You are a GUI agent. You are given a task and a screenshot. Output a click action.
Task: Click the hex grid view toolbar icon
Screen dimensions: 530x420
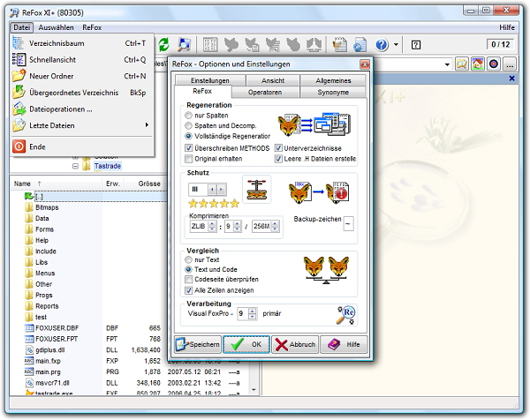tap(210, 45)
